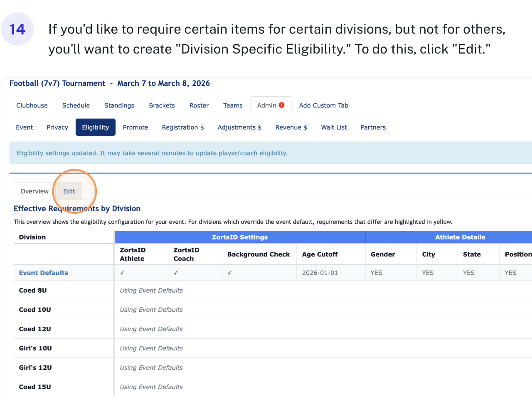
Task: Click Add Custom Tab
Action: [323, 105]
